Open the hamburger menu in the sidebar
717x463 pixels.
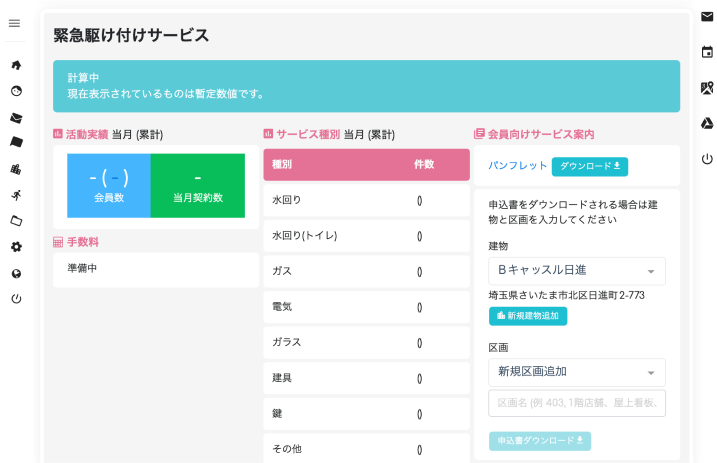(14, 23)
